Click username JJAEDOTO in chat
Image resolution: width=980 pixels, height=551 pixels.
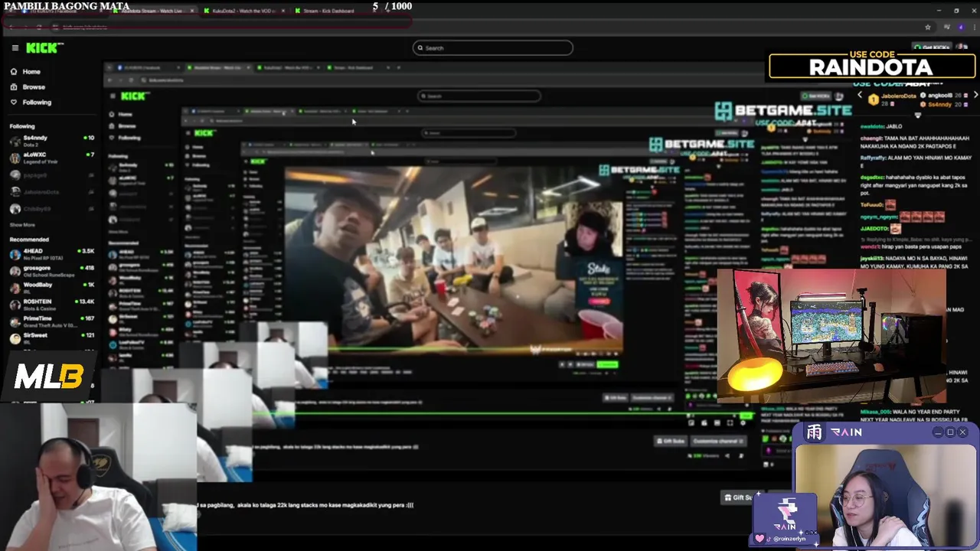pos(874,228)
